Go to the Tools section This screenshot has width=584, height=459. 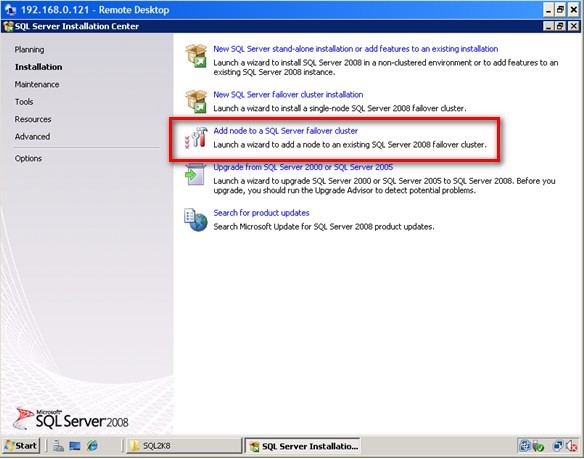[x=24, y=102]
